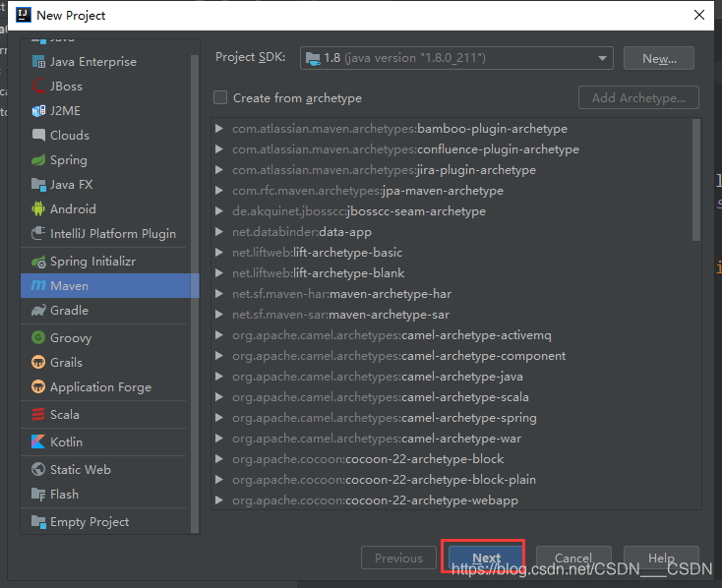The width and height of the screenshot is (722, 588).
Task: Select Spring Initializr project type
Action: [106, 262]
